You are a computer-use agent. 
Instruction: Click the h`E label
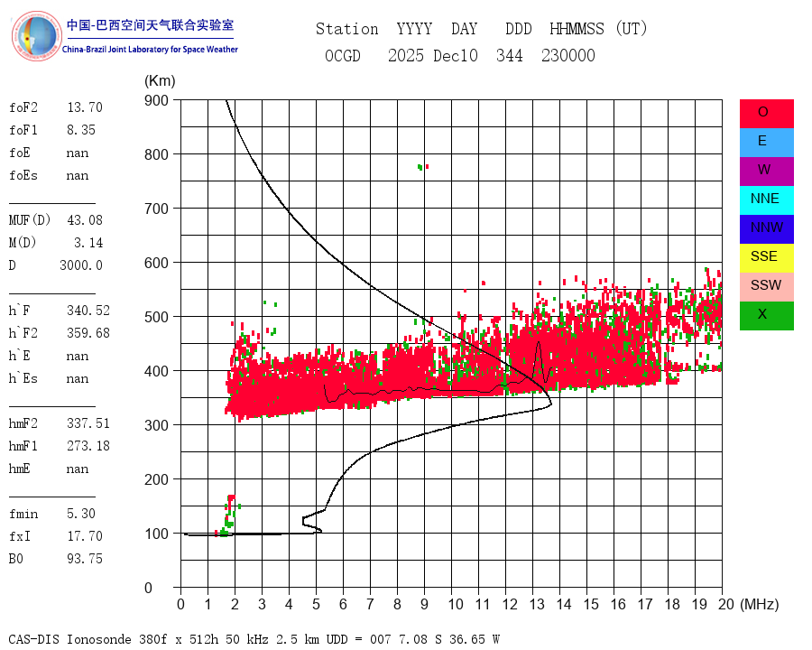click(20, 356)
